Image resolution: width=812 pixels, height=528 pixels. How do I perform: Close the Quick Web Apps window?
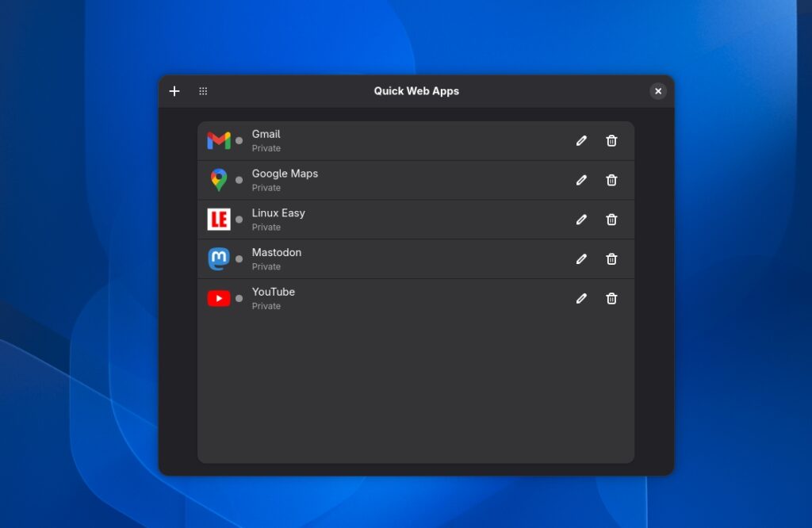tap(657, 91)
